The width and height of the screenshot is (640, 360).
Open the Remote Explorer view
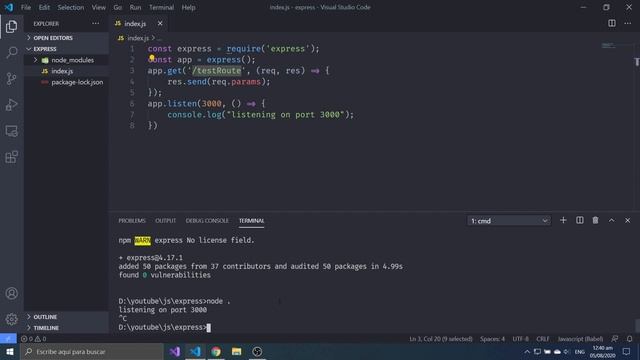(x=11, y=131)
